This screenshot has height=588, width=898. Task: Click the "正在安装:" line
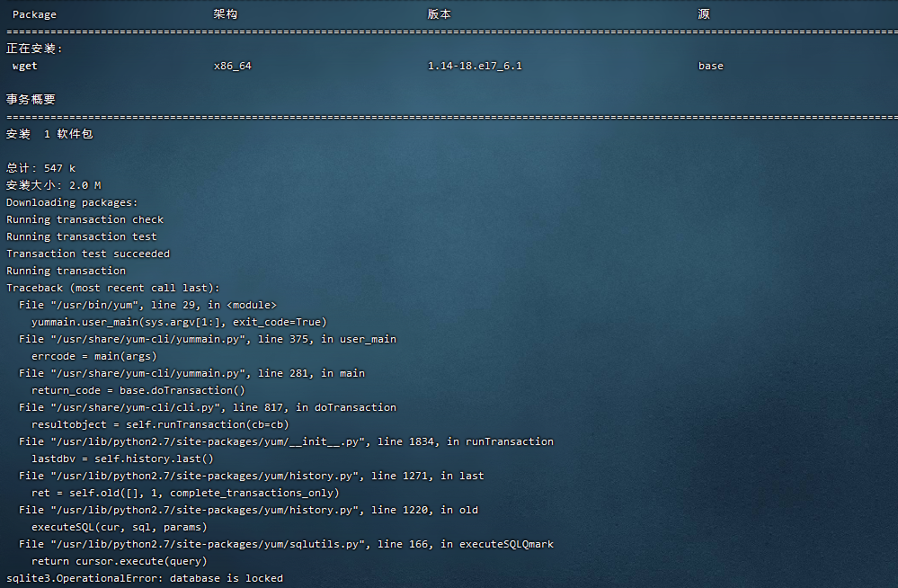point(34,49)
